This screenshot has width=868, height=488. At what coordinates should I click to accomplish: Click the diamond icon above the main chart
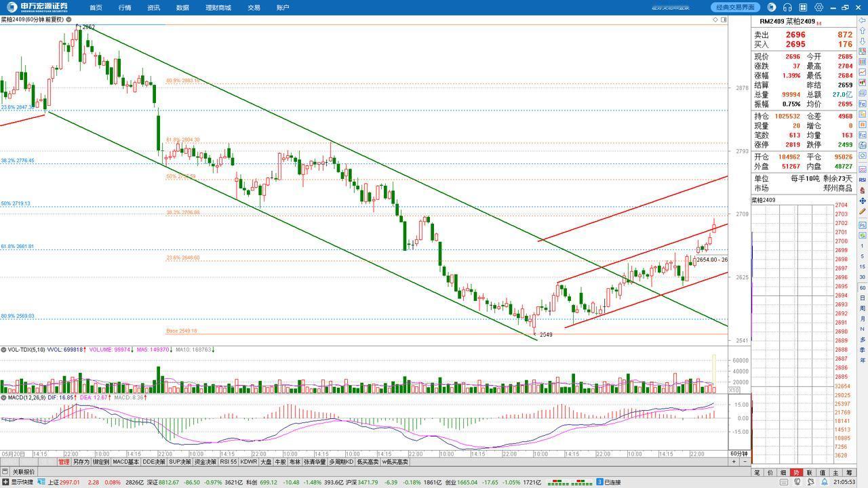pyautogui.click(x=715, y=20)
